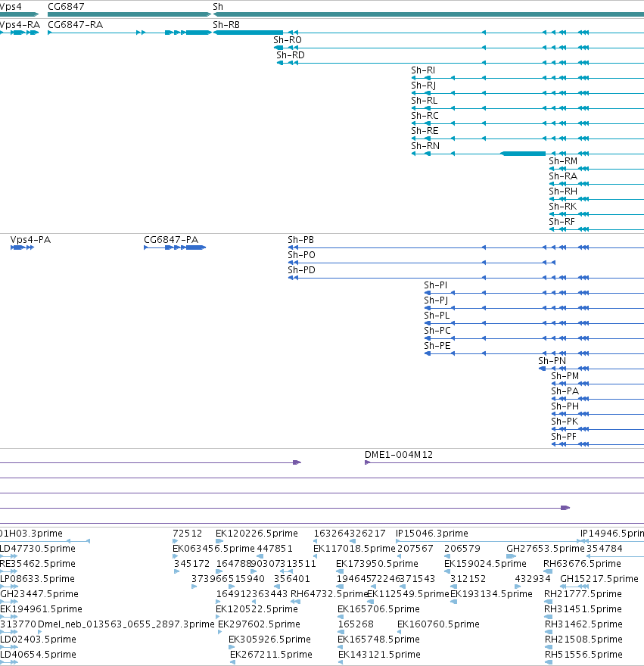Image resolution: width=644 pixels, height=666 pixels.
Task: Select protein Sh-PM
Action: tap(565, 376)
